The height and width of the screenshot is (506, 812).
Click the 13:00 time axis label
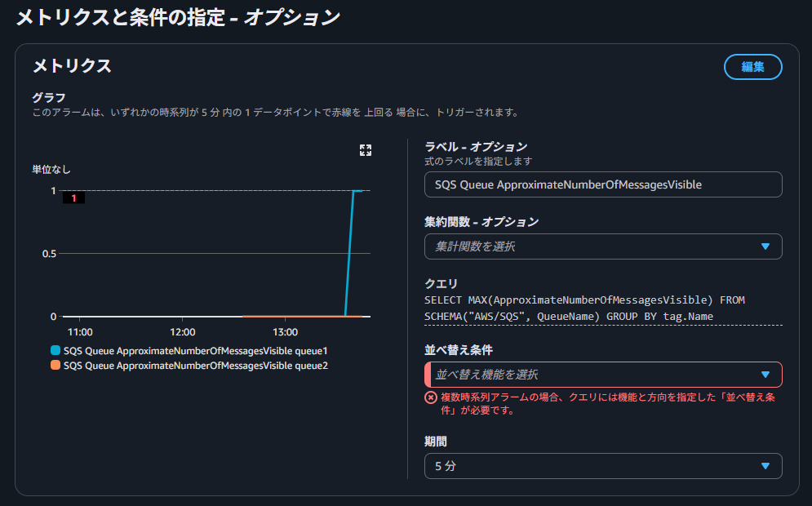click(x=285, y=332)
